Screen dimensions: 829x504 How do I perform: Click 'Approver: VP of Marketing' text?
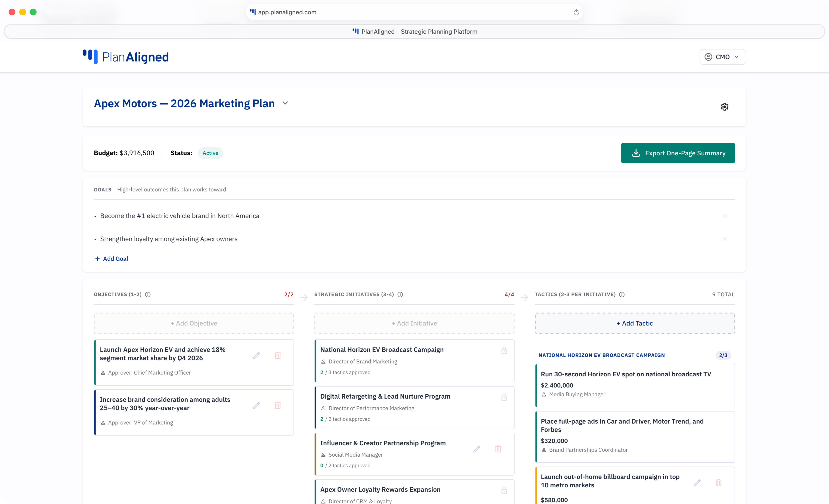click(x=140, y=423)
